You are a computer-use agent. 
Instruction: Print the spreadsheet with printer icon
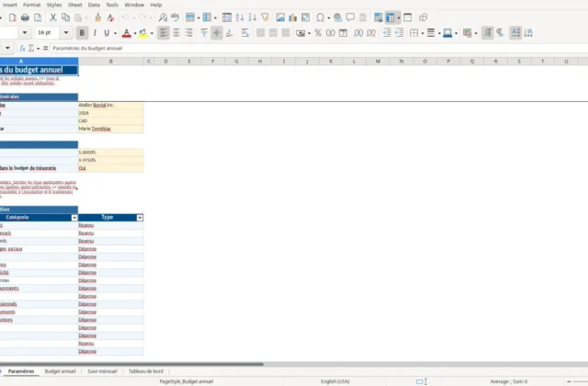pyautogui.click(x=25, y=17)
